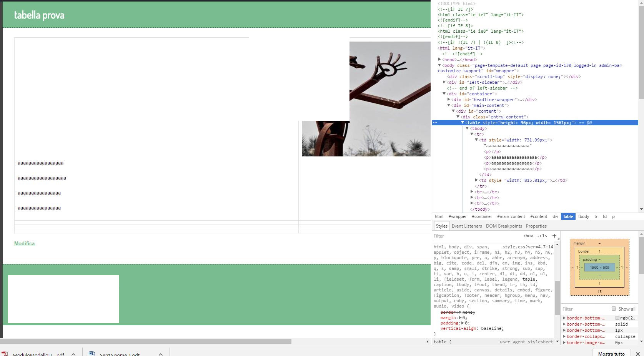Open the menu arrow for ModuloModello pdf download
Image resolution: width=644 pixels, height=356 pixels.
[x=73, y=354]
